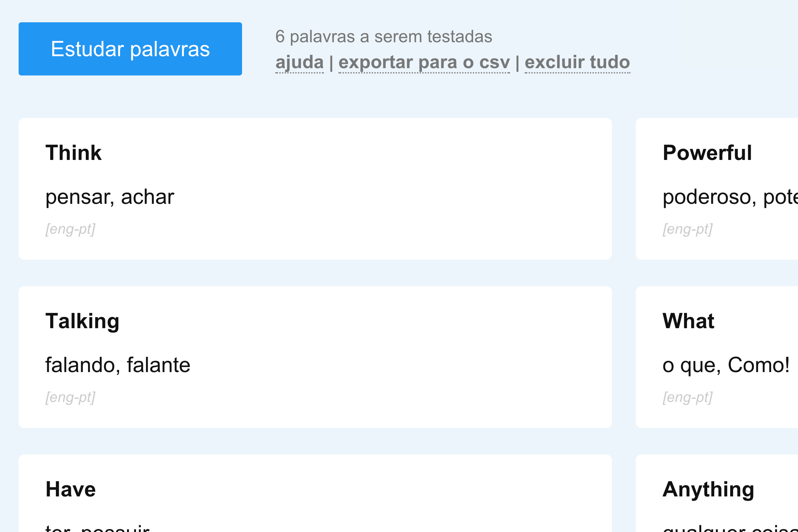Click the 'ter, possuir' translation under Have
Screen dimensions: 798x532
[x=97, y=528]
